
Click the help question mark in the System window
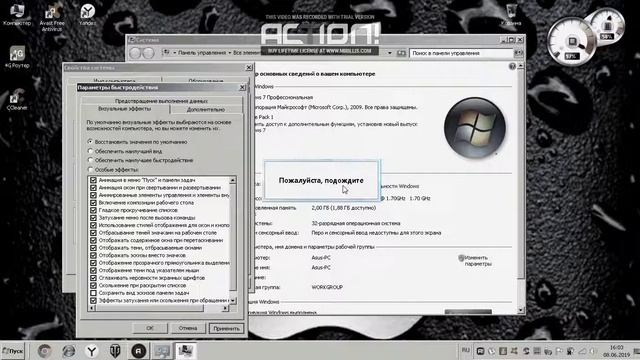tap(512, 66)
